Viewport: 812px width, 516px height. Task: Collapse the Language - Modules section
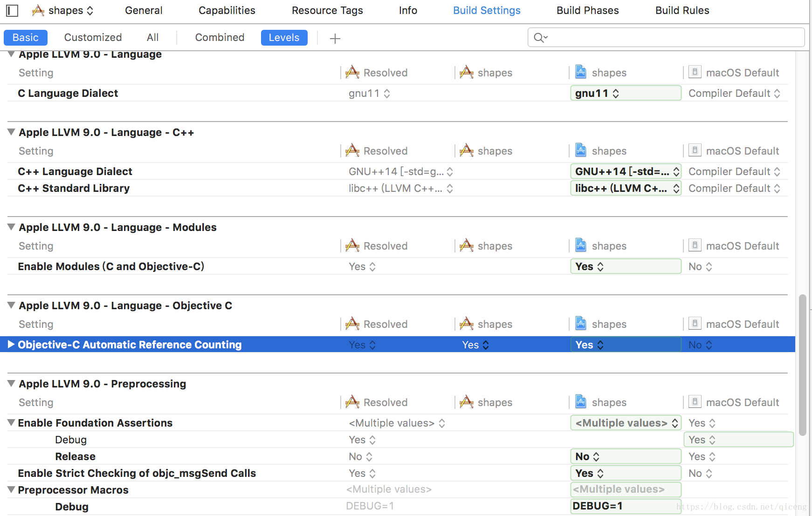[11, 227]
